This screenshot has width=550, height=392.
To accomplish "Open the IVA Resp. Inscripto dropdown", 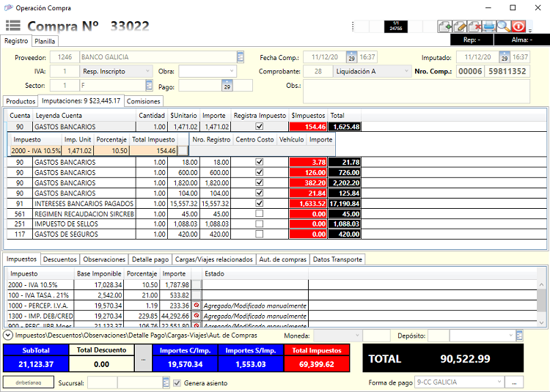I will [147, 71].
